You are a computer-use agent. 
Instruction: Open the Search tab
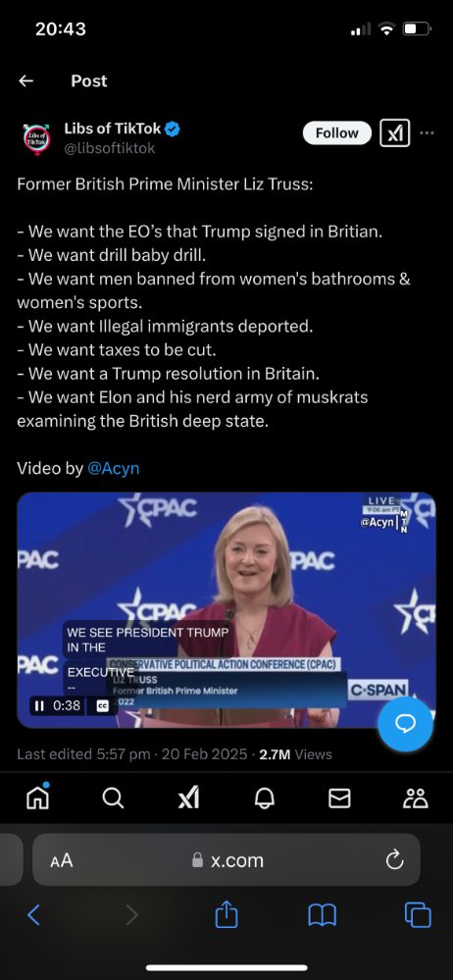pos(113,798)
